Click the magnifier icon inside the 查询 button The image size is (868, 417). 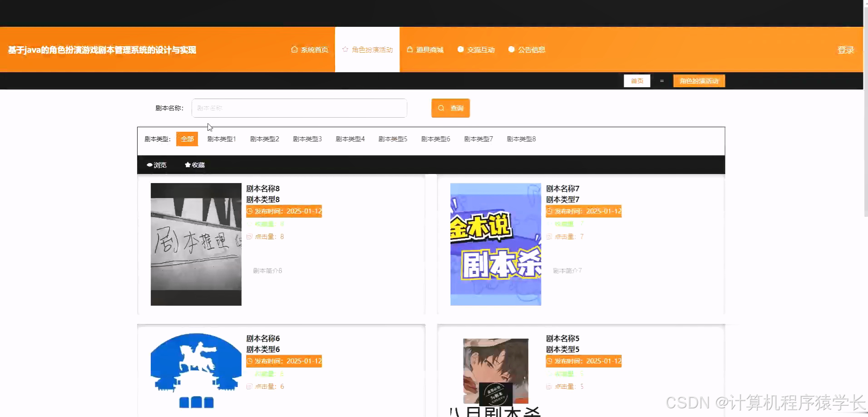[441, 108]
